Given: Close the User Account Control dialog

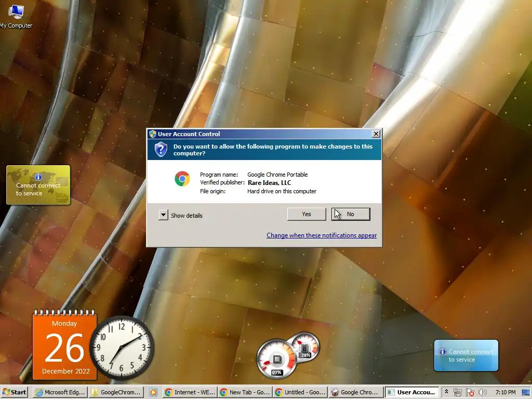Looking at the screenshot, I should [376, 134].
